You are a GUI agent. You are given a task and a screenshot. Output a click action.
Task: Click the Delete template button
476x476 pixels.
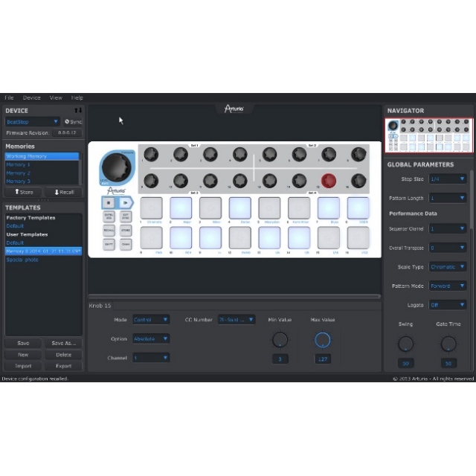(64, 355)
